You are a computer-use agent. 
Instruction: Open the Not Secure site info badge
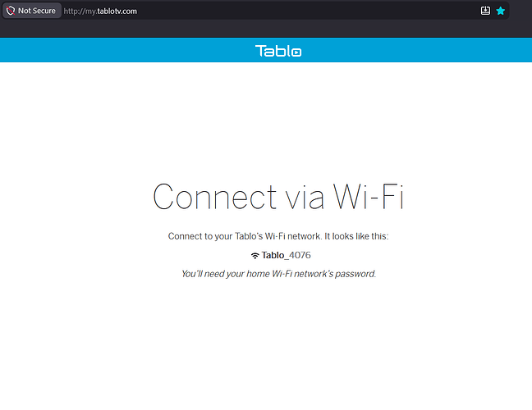coord(31,11)
